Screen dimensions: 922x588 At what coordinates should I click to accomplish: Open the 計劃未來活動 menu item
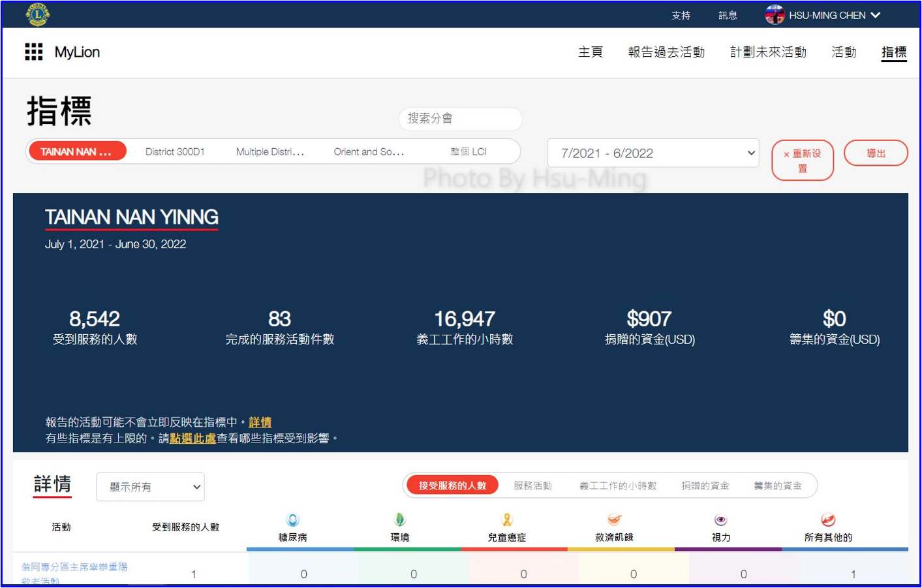(x=768, y=52)
